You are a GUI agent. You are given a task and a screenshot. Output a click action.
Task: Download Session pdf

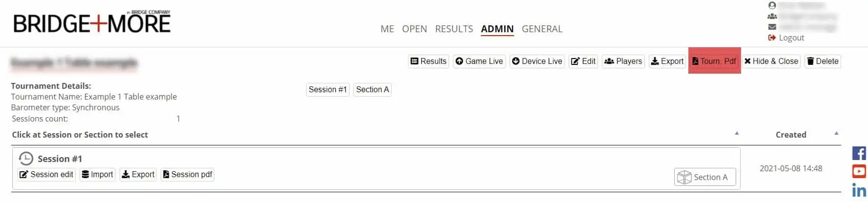click(187, 174)
